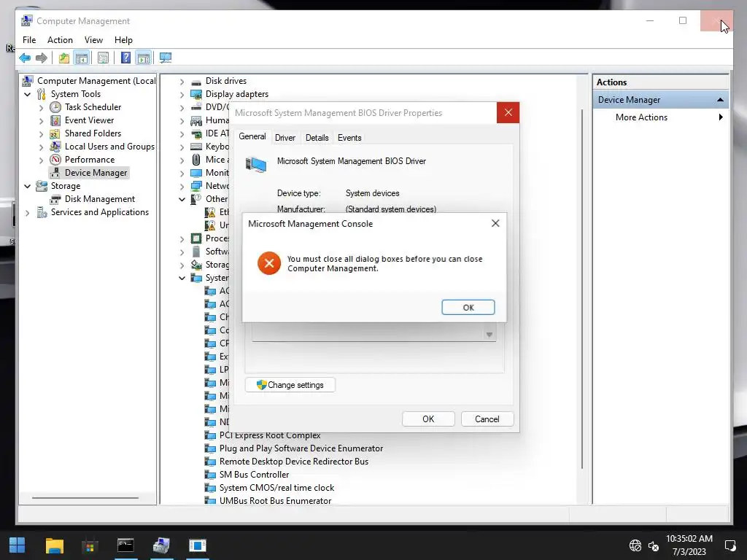Expand Services and Applications node

(28, 213)
